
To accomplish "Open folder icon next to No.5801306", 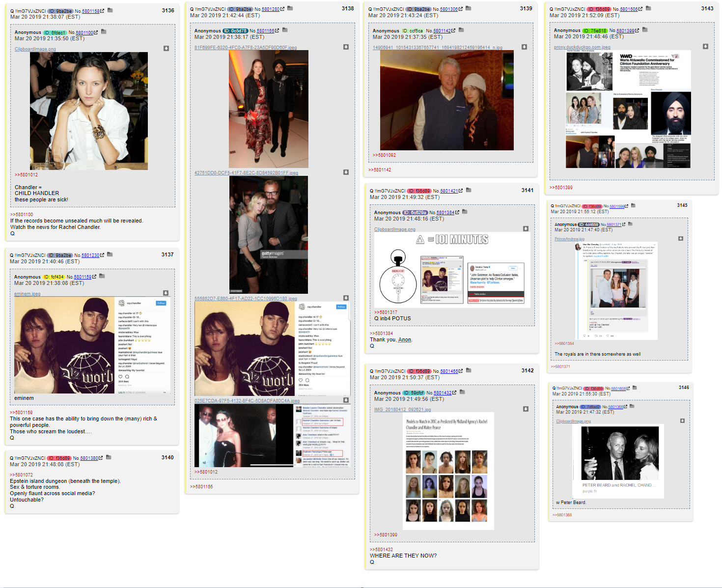I will (469, 8).
